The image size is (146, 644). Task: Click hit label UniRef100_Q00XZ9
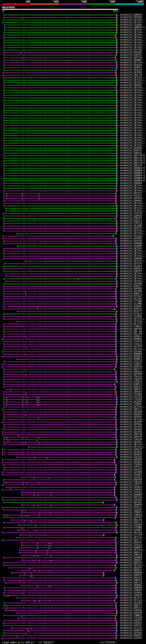click(131, 236)
